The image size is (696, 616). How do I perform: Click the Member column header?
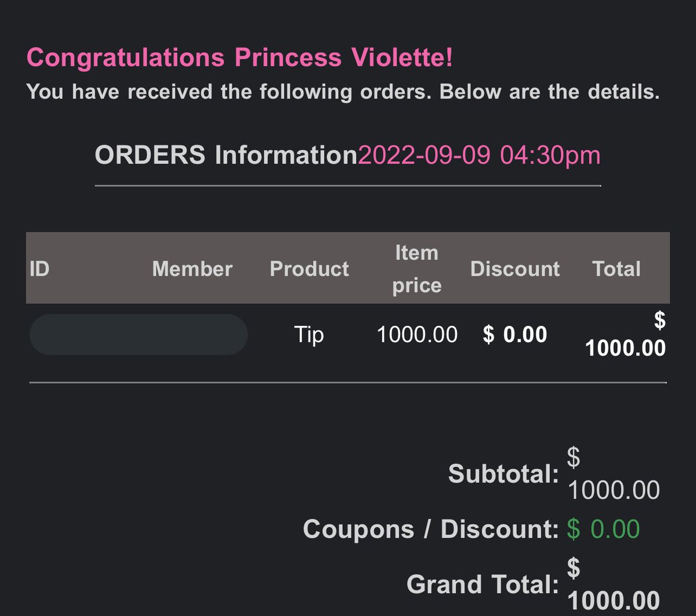(193, 269)
